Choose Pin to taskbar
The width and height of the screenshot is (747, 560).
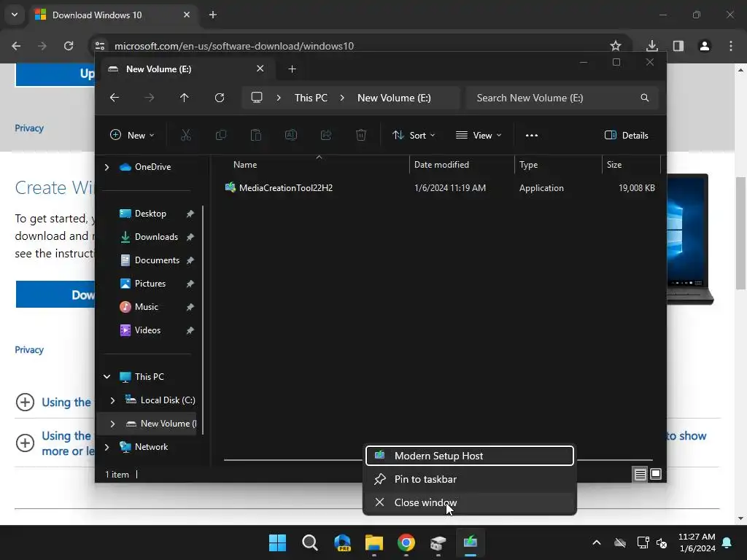pos(470,479)
